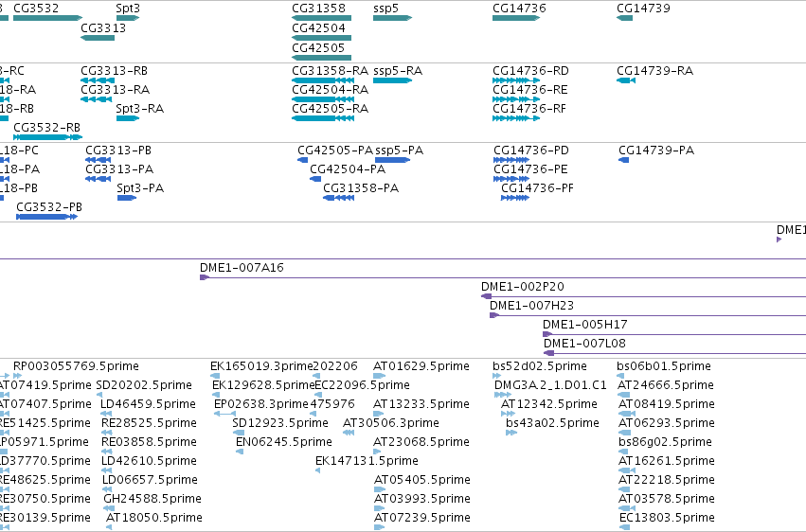Click transcript CG14736-RE
Screen dimensions: 806x532
516,99
